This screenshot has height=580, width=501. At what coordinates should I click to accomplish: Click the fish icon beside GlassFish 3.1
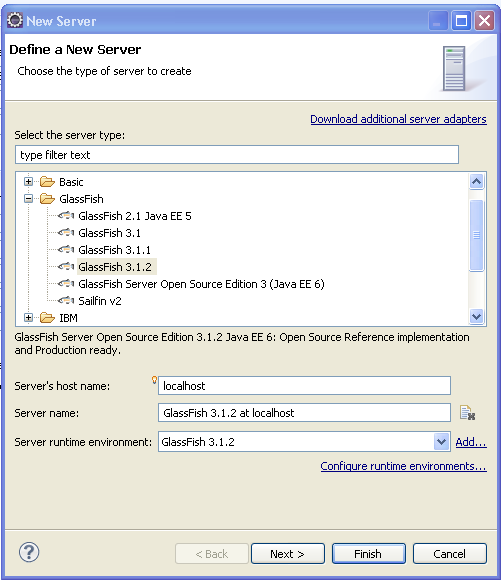tap(66, 232)
